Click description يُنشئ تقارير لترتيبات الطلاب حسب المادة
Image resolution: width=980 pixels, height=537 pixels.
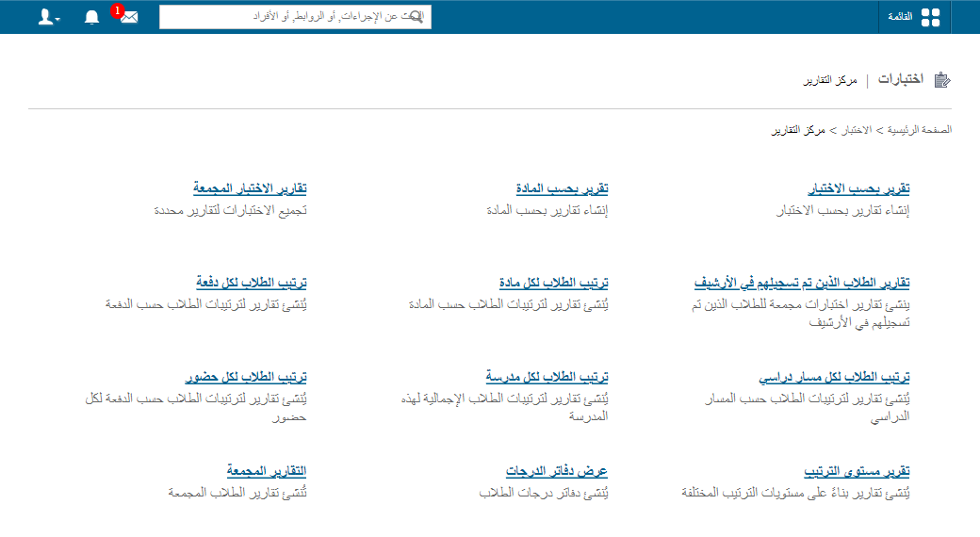coord(509,305)
